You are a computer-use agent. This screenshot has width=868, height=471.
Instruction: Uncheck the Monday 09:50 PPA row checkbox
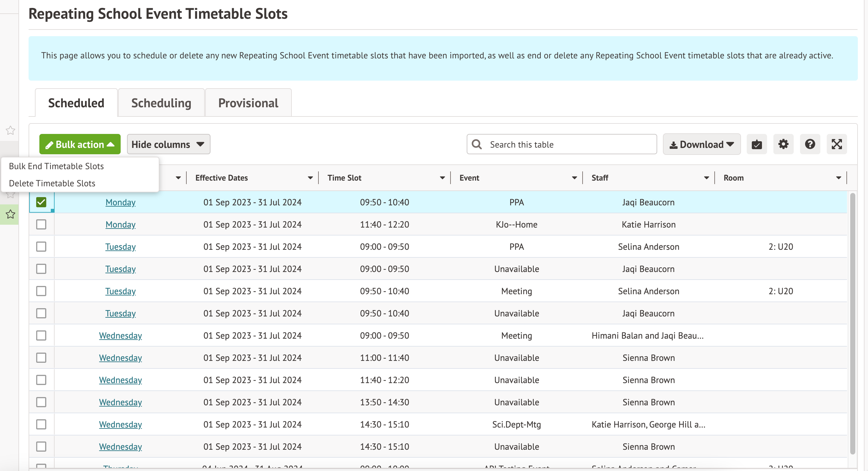pos(41,202)
